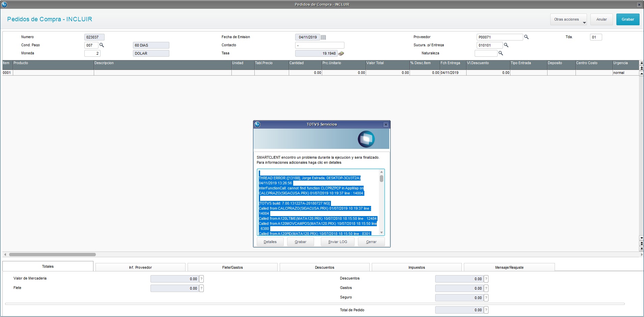Click the TOTVS build line in the log

click(294, 203)
